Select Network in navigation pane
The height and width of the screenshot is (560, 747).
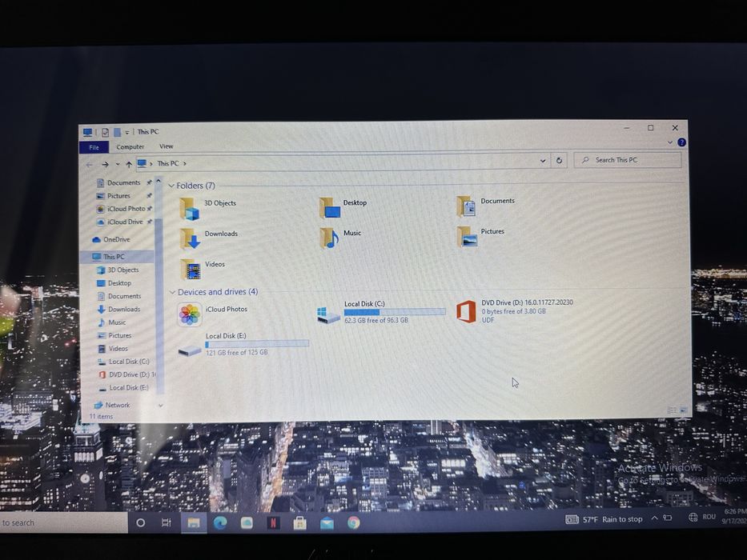[x=117, y=406]
